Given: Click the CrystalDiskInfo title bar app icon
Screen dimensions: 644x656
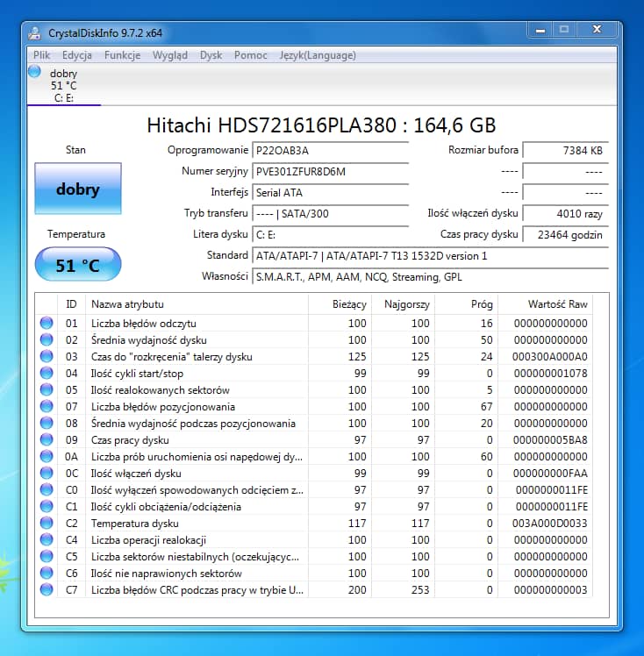Looking at the screenshot, I should 34,33.
